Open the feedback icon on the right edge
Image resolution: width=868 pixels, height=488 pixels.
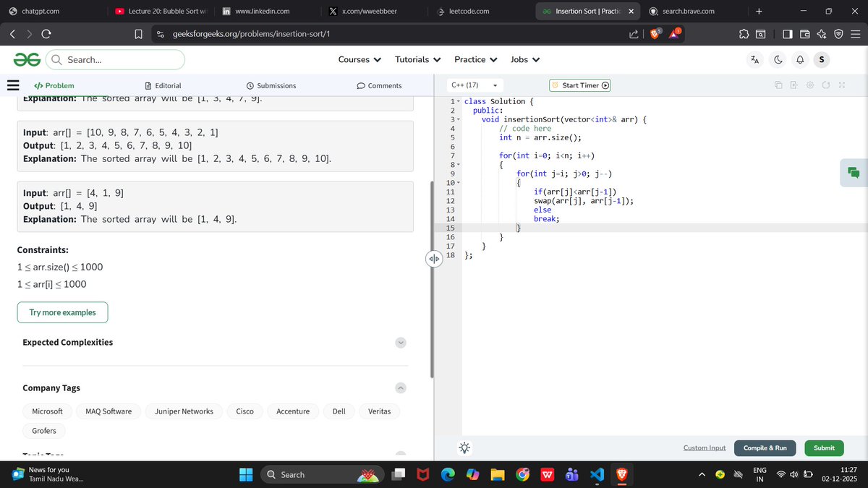point(854,173)
